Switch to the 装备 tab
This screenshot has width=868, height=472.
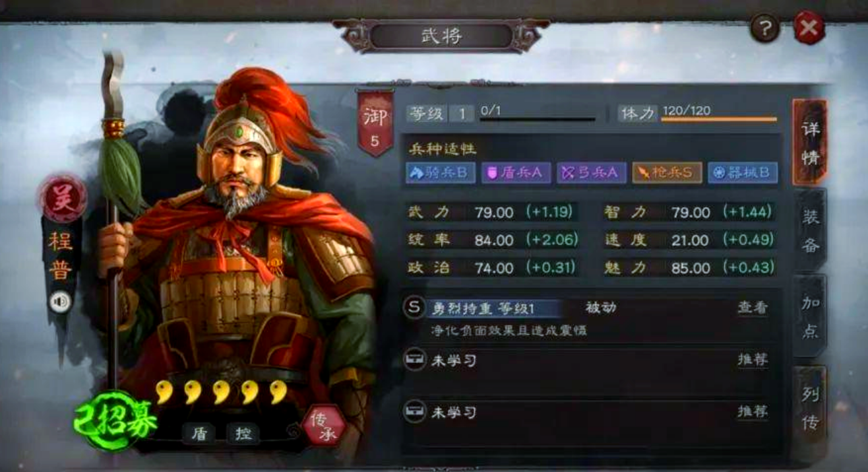810,230
